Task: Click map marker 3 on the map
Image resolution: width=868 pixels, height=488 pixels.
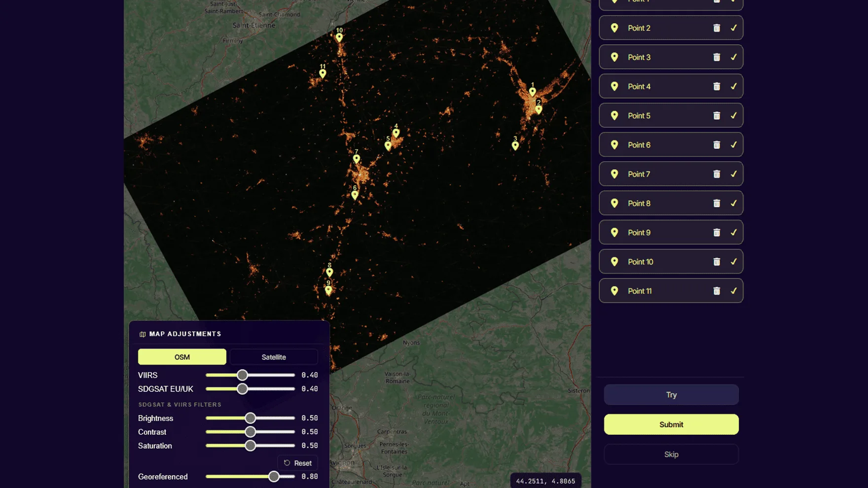Action: (515, 145)
